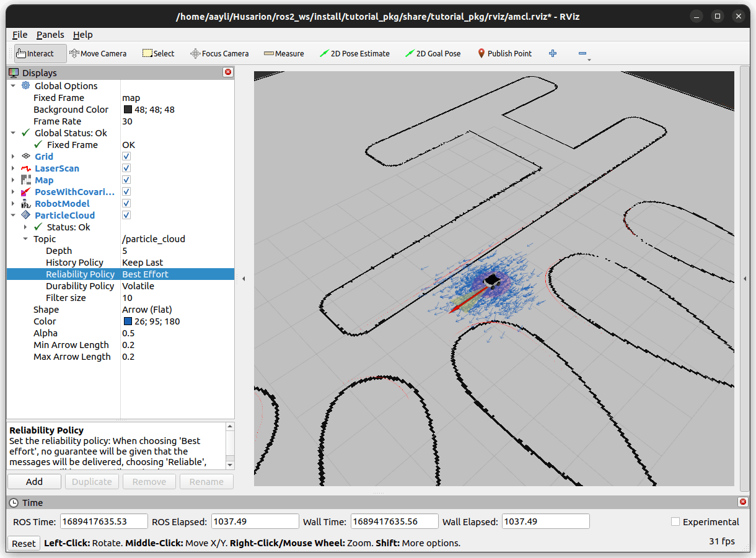
Task: Enable the Experimental checkbox
Action: point(675,522)
